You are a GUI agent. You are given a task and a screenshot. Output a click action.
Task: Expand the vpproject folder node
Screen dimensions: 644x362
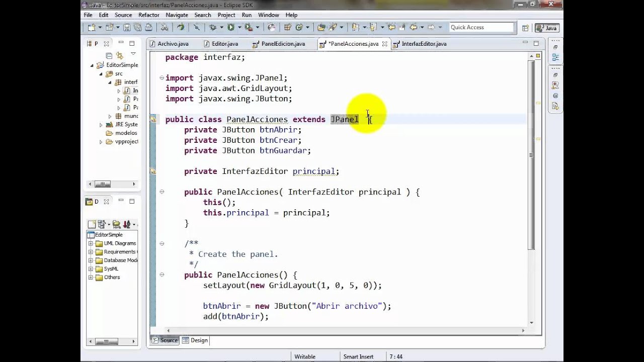[101, 142]
